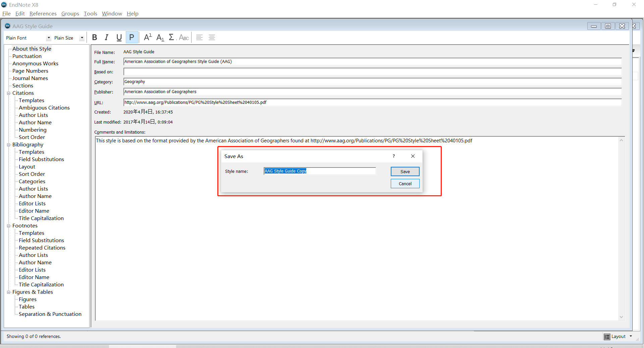Open the References menu

43,13
